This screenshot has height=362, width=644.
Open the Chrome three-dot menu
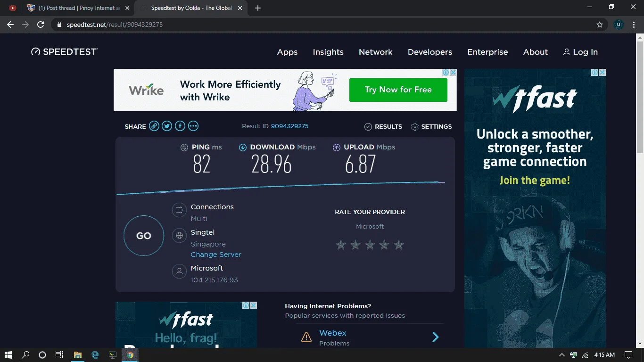click(x=634, y=25)
